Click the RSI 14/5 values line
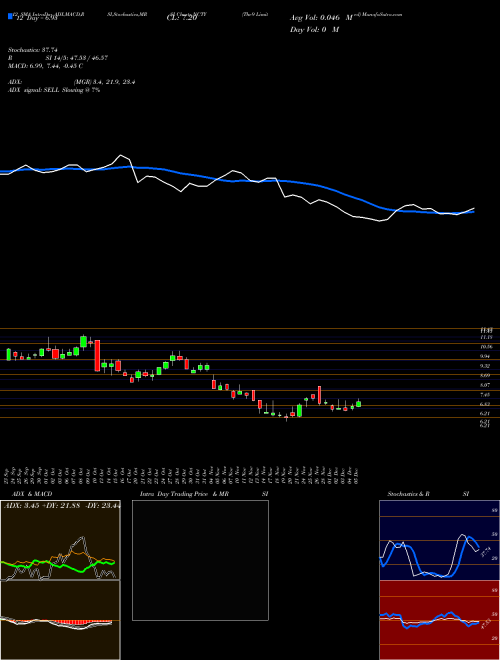The height and width of the screenshot is (660, 500). click(x=58, y=58)
